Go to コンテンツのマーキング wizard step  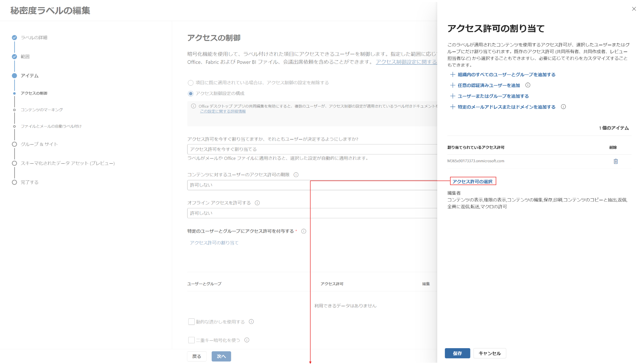click(42, 110)
